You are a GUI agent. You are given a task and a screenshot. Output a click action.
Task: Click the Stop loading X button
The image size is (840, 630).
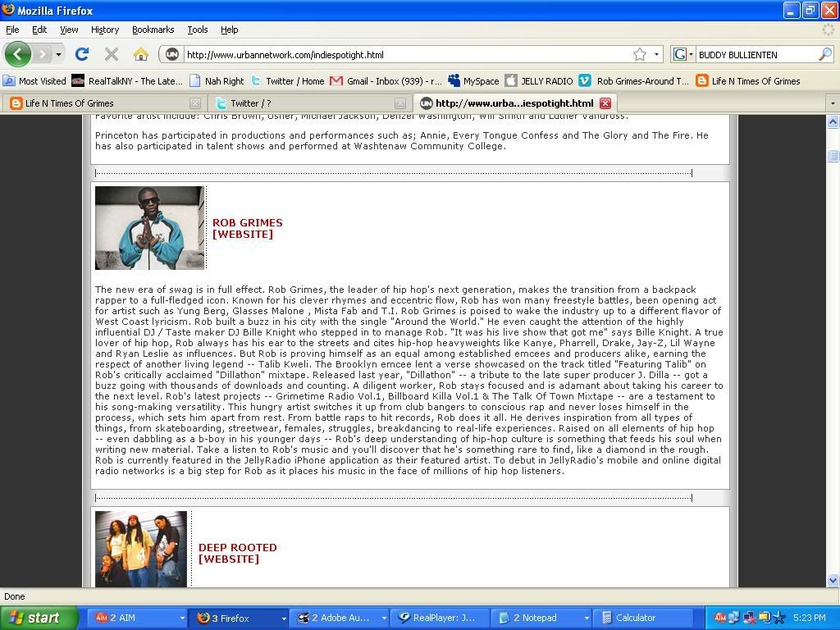111,54
